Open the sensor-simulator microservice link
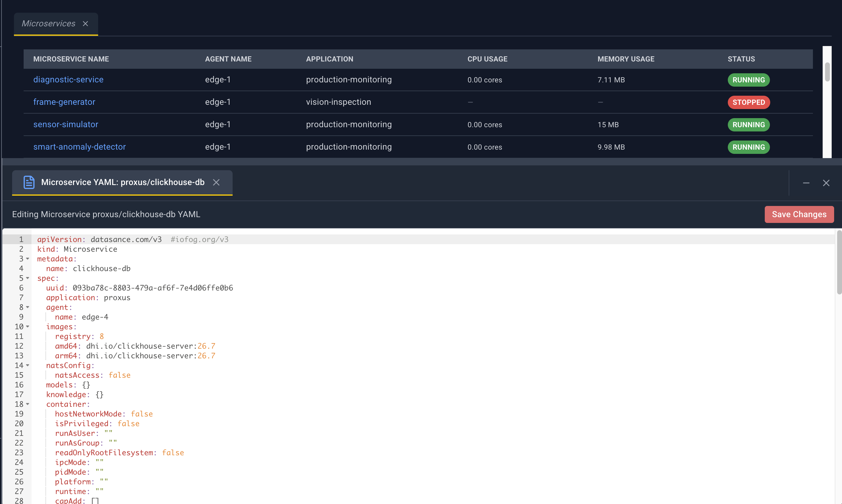Viewport: 842px width, 504px height. click(x=65, y=124)
